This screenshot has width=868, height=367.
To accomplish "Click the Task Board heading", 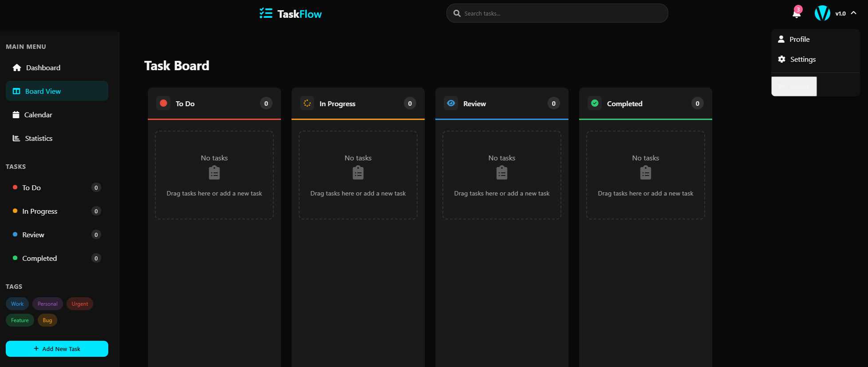I will [x=177, y=66].
